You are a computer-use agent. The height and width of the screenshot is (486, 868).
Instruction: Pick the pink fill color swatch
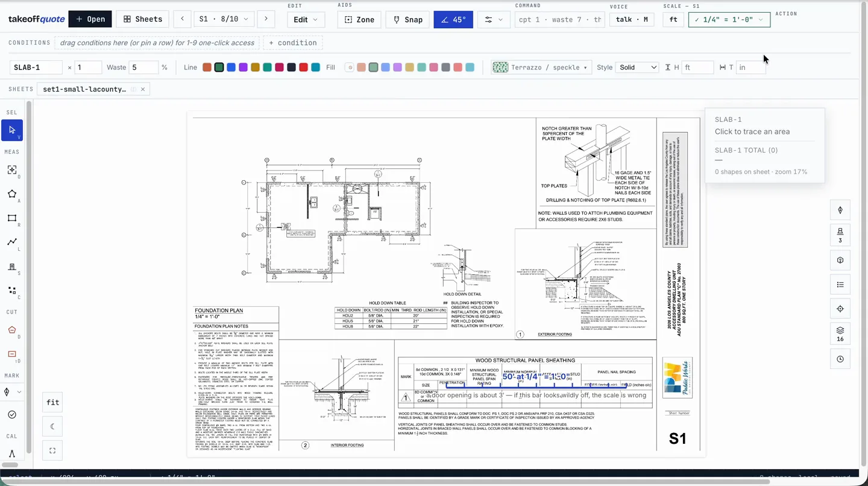pyautogui.click(x=433, y=68)
